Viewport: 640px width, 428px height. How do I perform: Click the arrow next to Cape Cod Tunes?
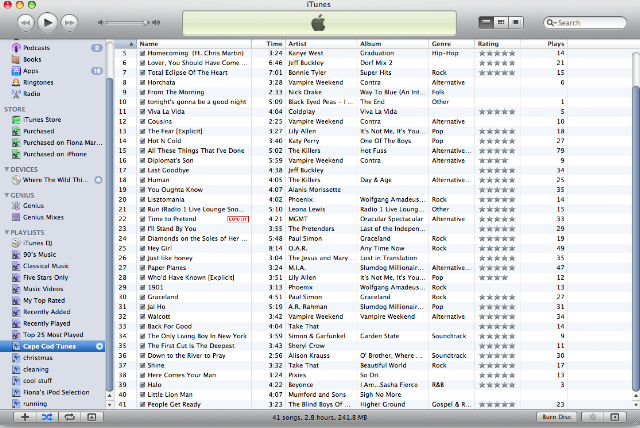click(x=99, y=346)
